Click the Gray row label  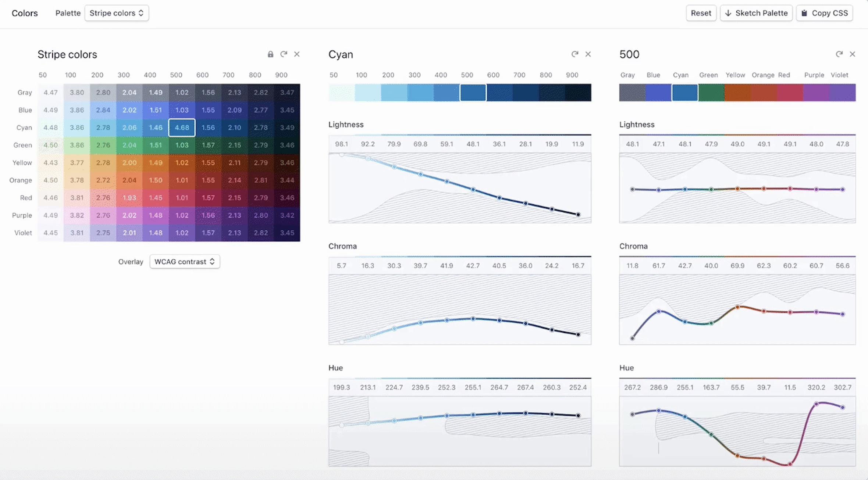point(25,93)
